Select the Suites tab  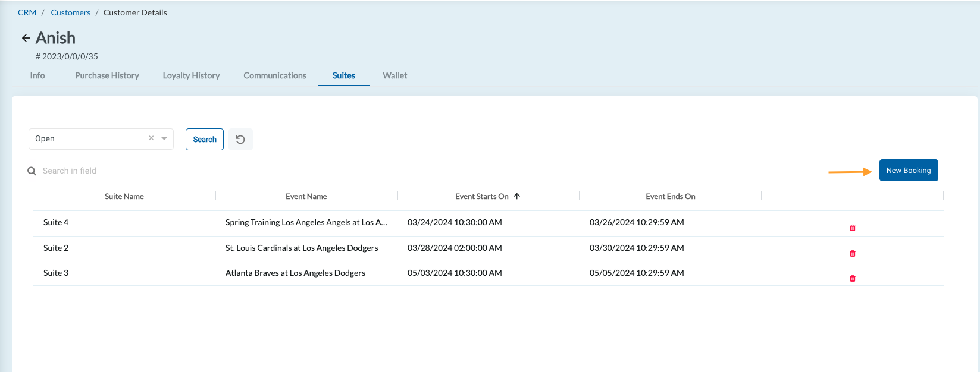click(344, 75)
